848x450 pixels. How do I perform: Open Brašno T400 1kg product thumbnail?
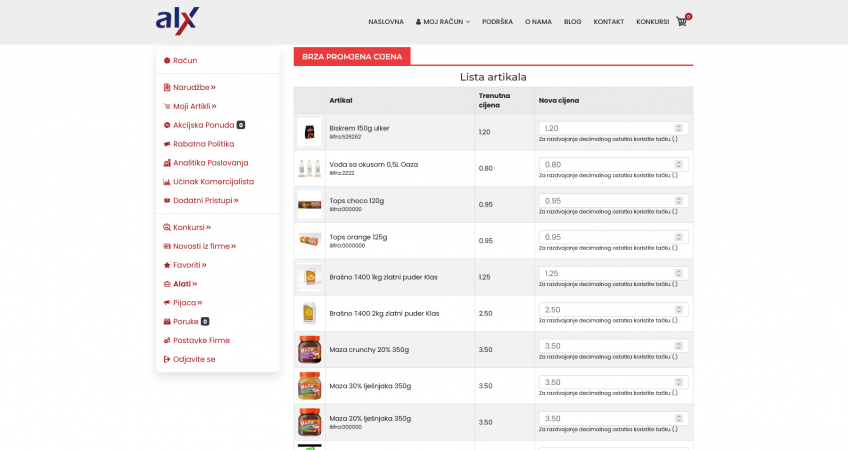click(x=309, y=277)
